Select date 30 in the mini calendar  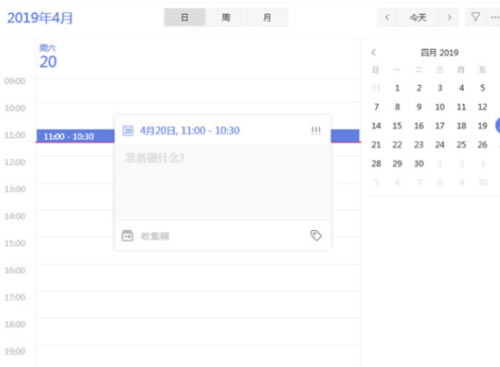coord(419,164)
